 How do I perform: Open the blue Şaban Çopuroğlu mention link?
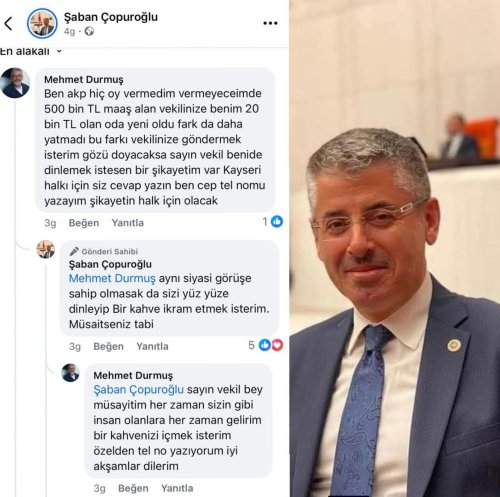pos(138,390)
